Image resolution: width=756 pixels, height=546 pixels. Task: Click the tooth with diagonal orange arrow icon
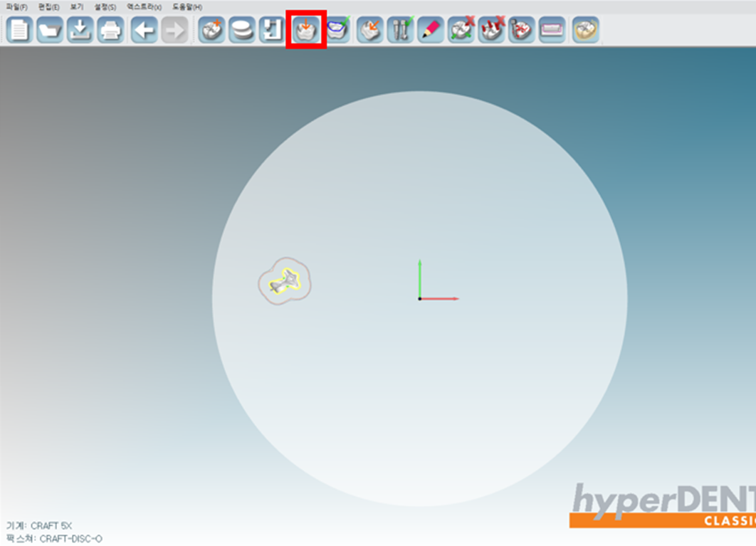click(x=370, y=31)
